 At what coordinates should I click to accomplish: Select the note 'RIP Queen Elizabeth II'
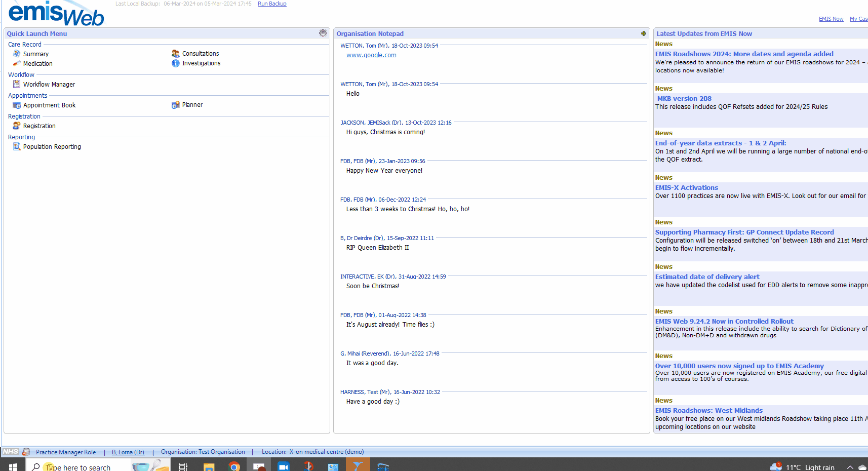378,248
